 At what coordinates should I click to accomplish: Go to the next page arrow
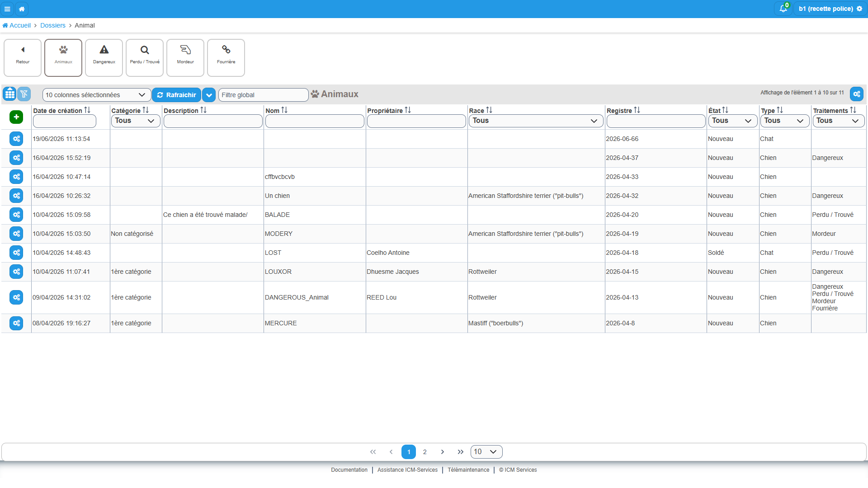click(442, 452)
